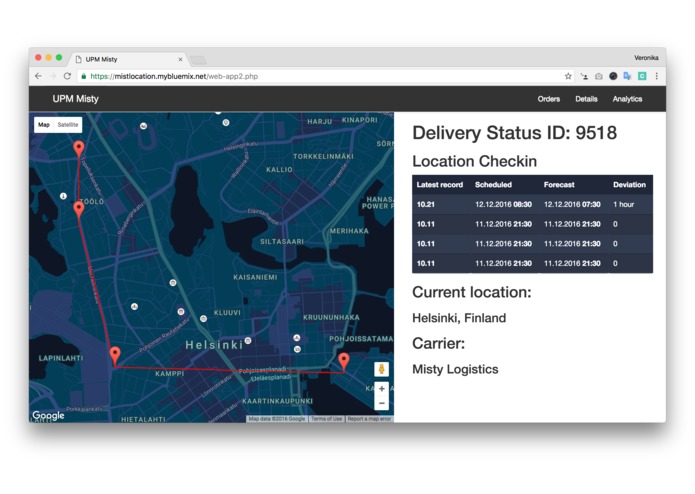Click forecast 12.12.2016 07:30 cell
Viewport: 695px width, 494px height.
click(x=572, y=204)
